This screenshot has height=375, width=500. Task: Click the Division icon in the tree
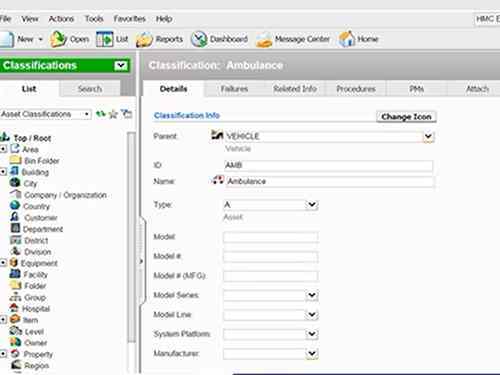pos(15,251)
